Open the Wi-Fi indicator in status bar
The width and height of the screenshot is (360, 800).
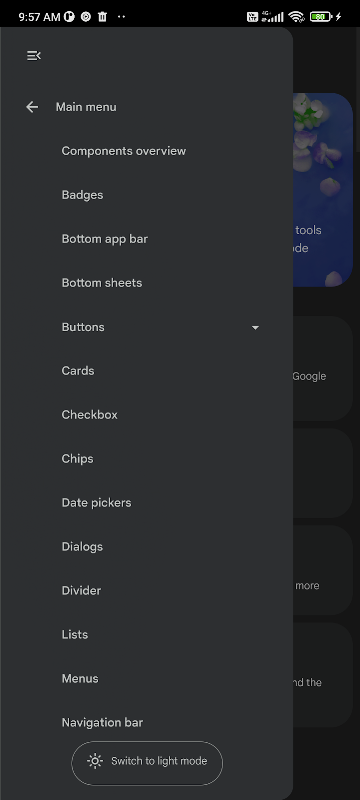(x=296, y=16)
